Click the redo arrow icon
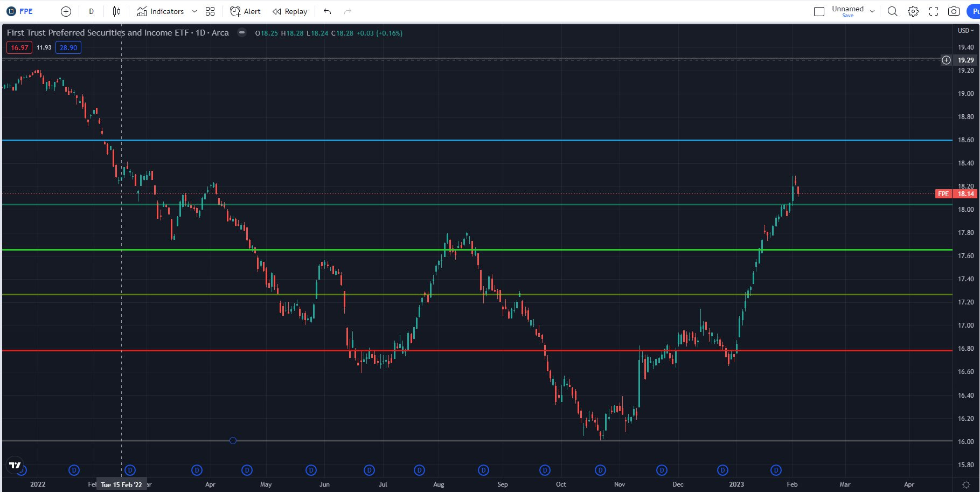Image resolution: width=980 pixels, height=492 pixels. pyautogui.click(x=347, y=11)
